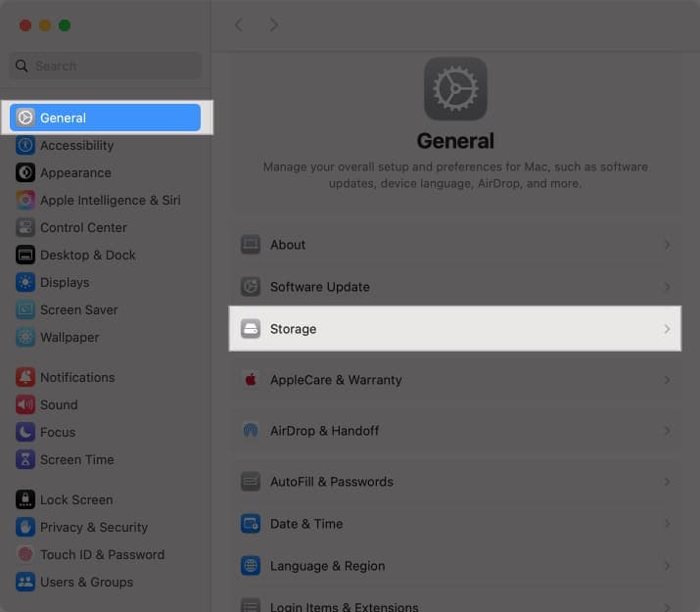This screenshot has width=700, height=612.
Task: Open the Displays sidebar icon
Action: pyautogui.click(x=25, y=282)
